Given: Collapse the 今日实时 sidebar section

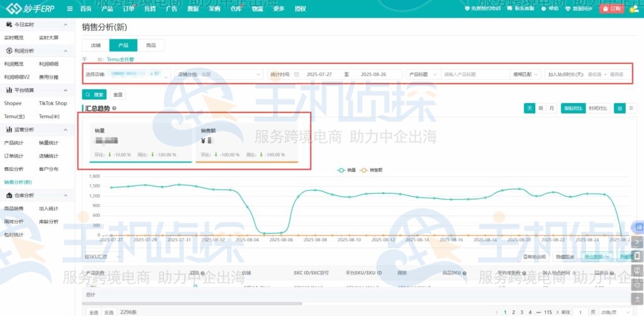Looking at the screenshot, I should click(65, 25).
